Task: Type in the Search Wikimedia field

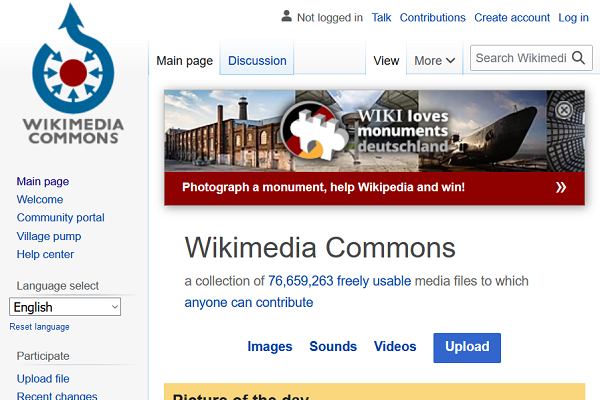Action: pos(520,59)
